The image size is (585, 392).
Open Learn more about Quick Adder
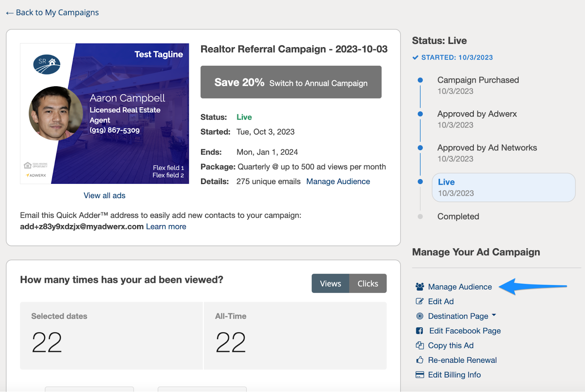[166, 227]
